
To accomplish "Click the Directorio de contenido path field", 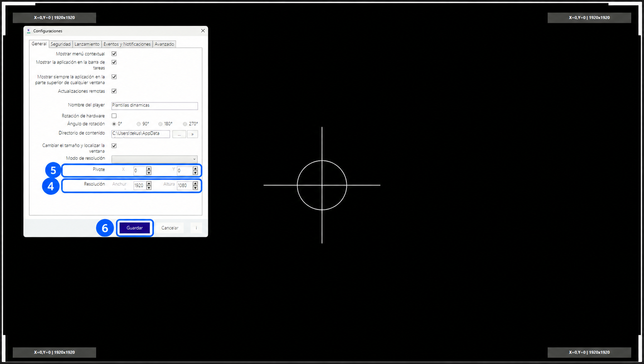I will 141,134.
